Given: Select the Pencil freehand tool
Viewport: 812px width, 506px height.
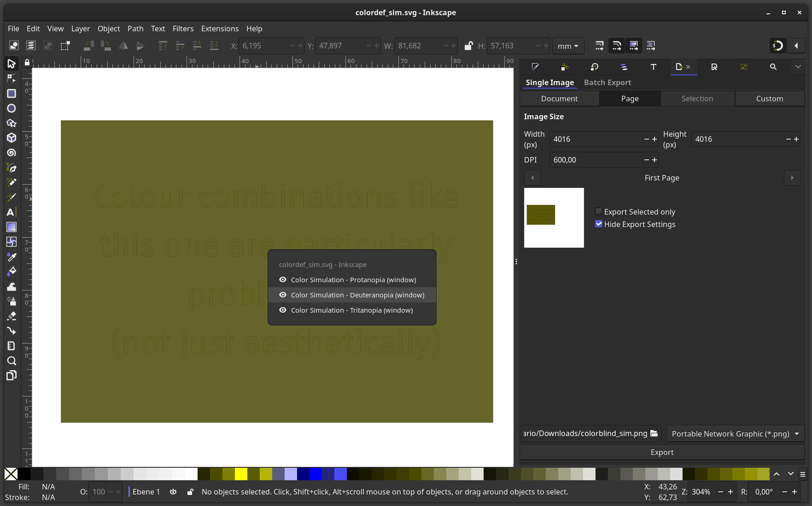Looking at the screenshot, I should 12,182.
